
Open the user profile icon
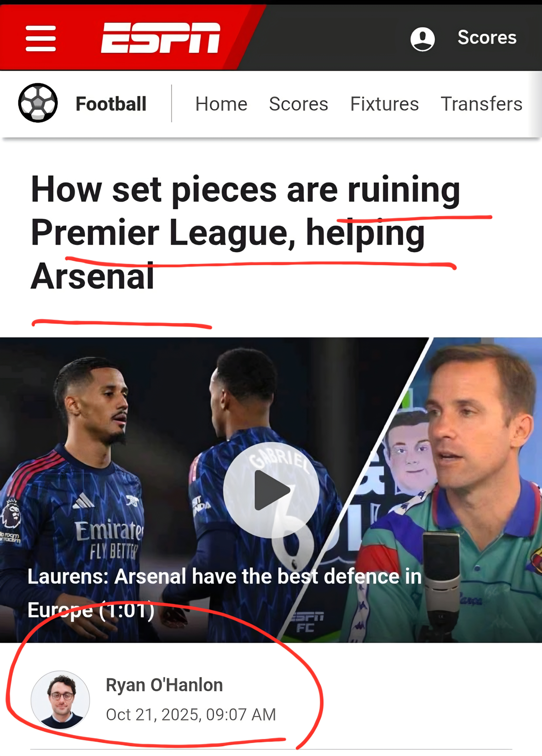point(422,39)
